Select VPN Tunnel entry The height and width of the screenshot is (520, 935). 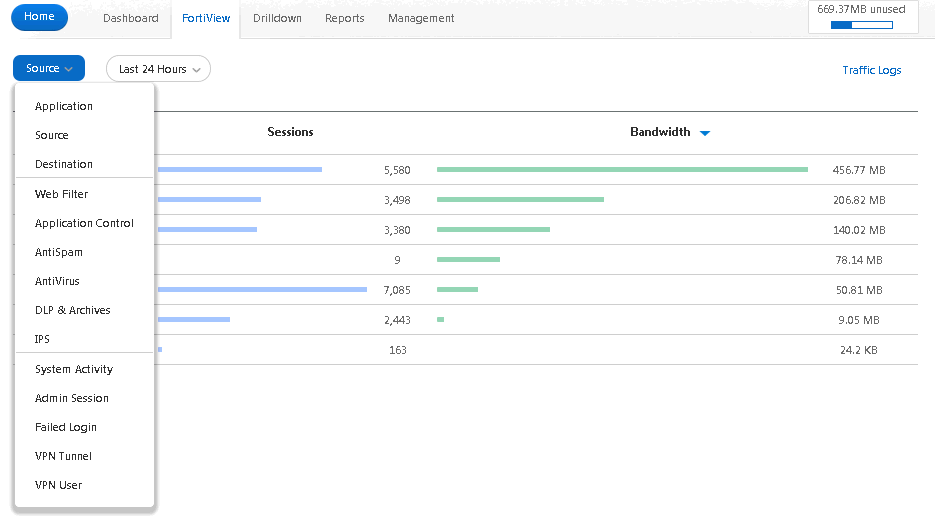(63, 456)
